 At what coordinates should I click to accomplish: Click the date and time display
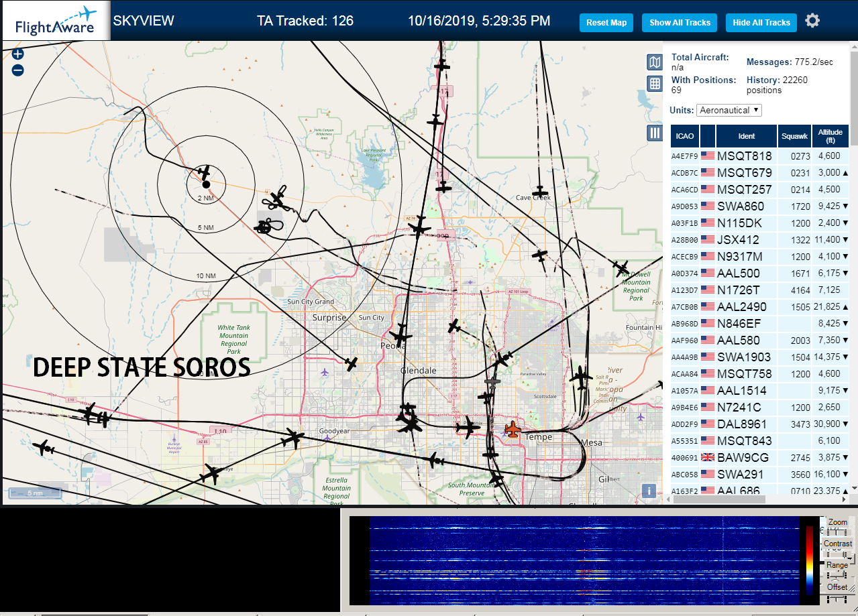point(479,21)
